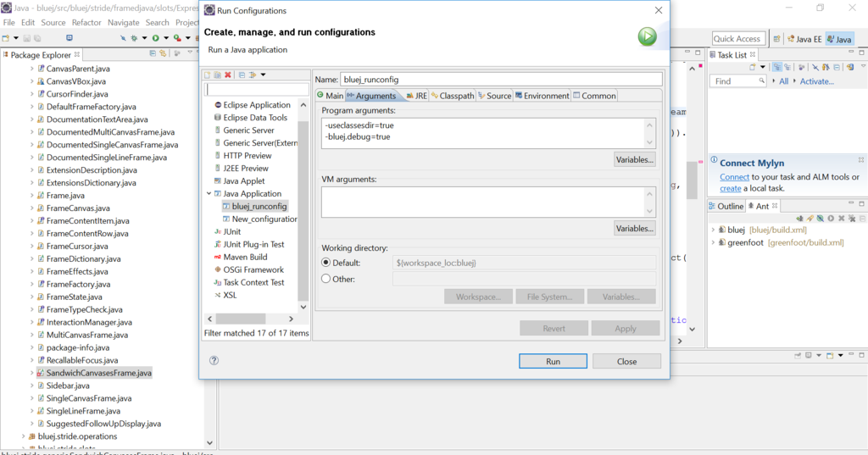Expand CanvasParent.java in Package Explorer
Image resolution: width=868 pixels, height=455 pixels.
(31, 69)
